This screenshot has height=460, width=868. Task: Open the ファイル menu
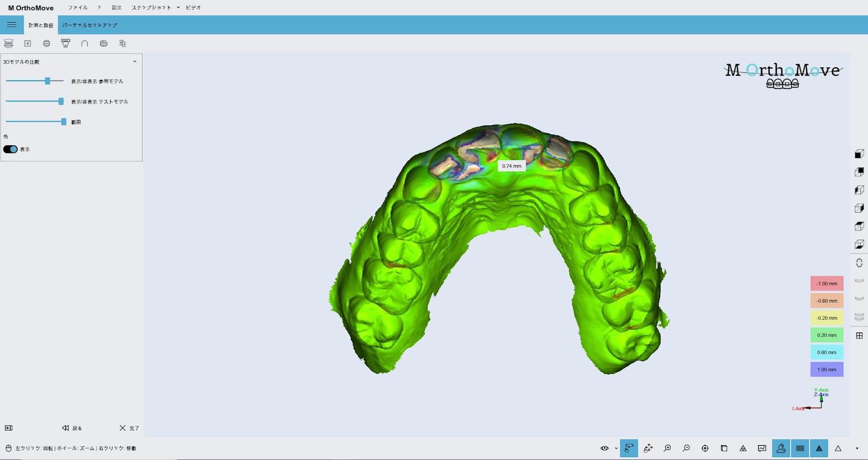pos(78,8)
